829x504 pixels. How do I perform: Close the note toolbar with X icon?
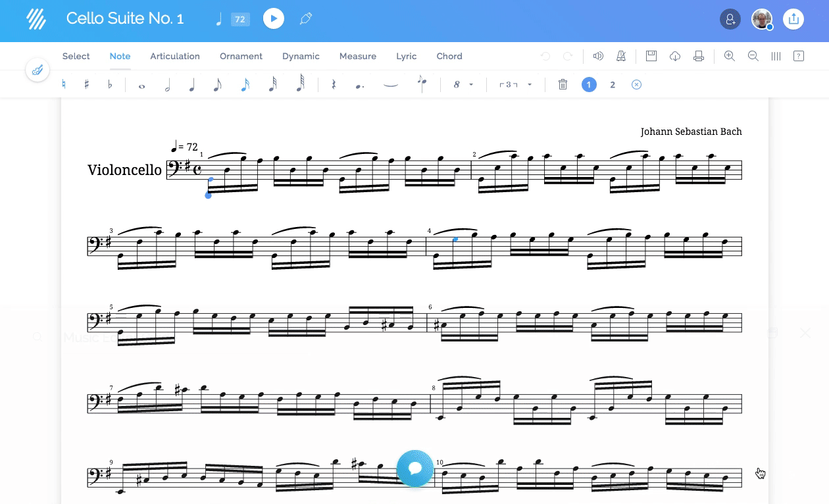point(636,85)
